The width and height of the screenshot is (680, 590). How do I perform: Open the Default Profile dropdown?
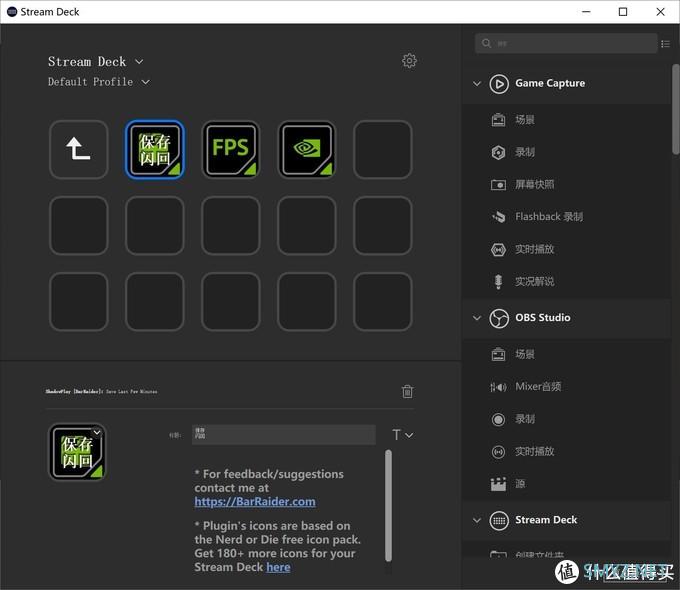click(99, 82)
